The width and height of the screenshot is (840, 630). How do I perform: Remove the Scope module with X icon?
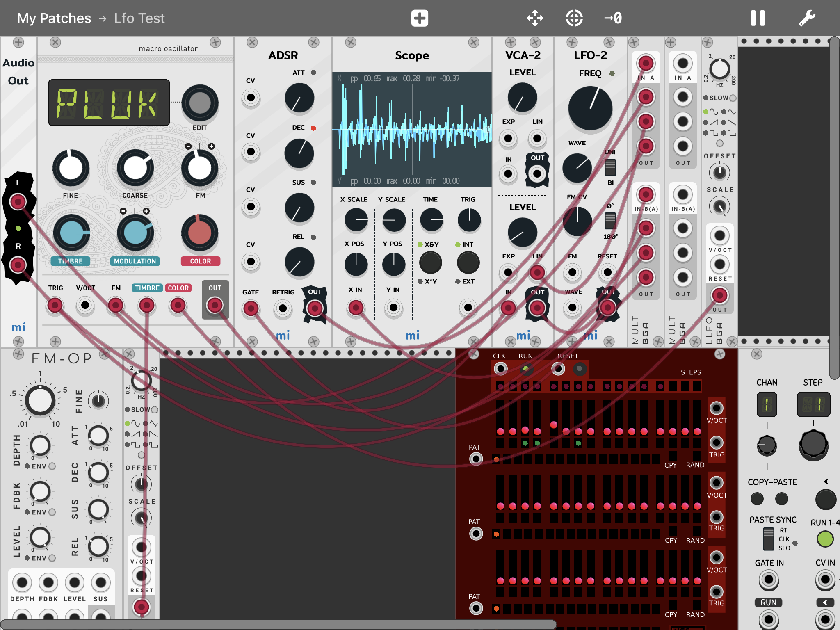click(x=350, y=42)
